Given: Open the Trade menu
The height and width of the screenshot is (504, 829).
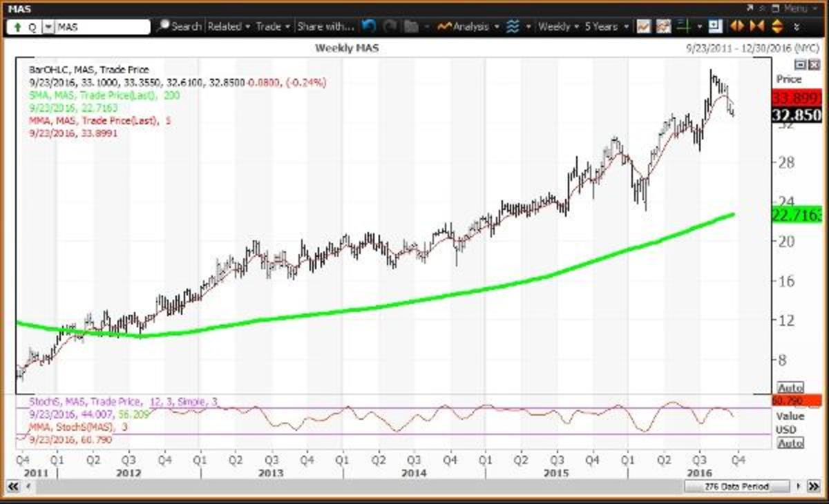Looking at the screenshot, I should coord(272,26).
